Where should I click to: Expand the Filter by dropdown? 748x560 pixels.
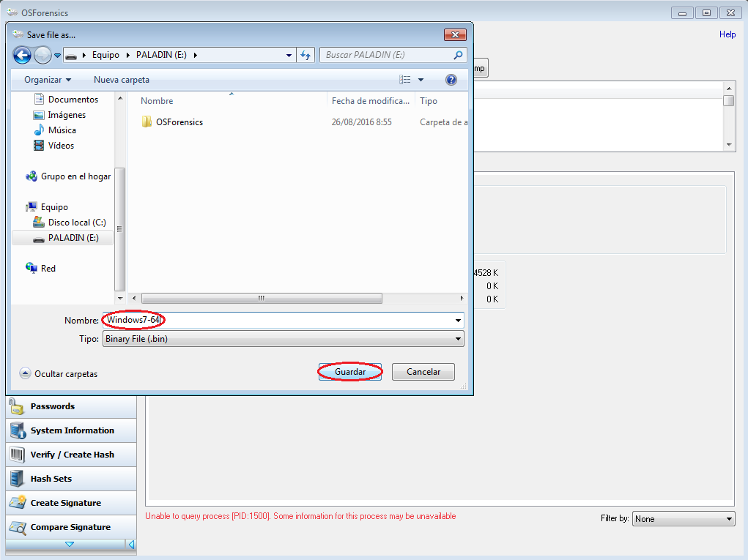tap(729, 519)
